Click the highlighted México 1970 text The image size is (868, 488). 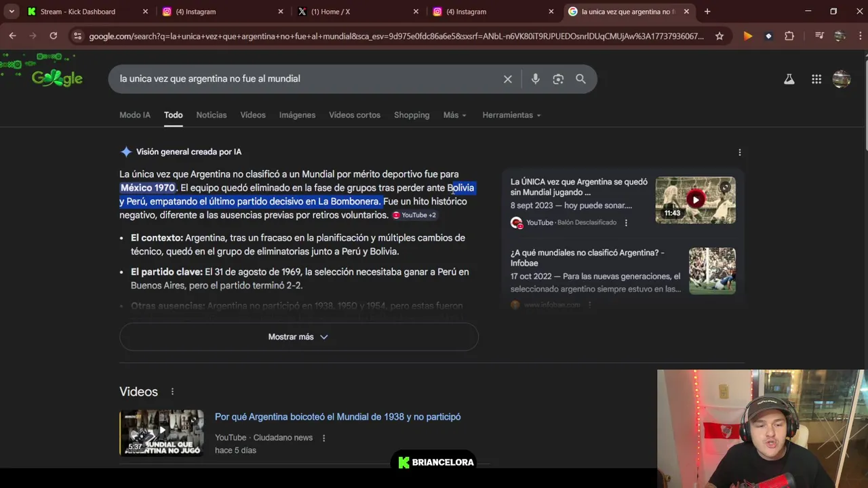(148, 188)
